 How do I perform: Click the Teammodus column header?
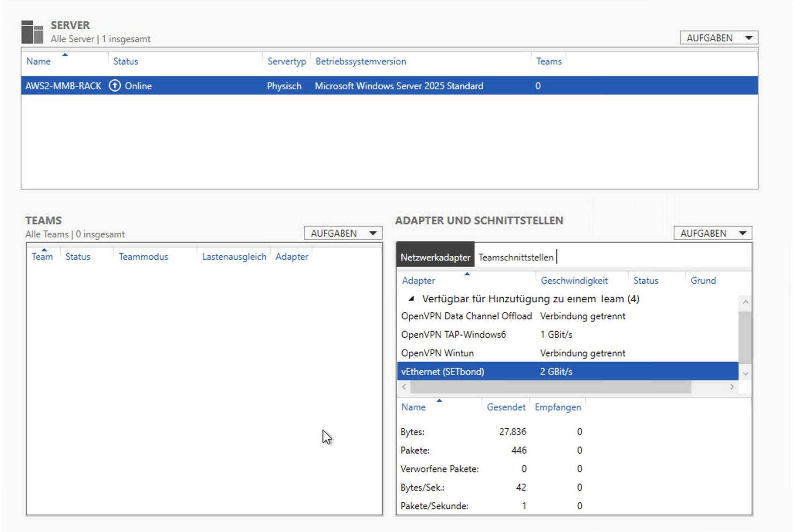(x=143, y=257)
